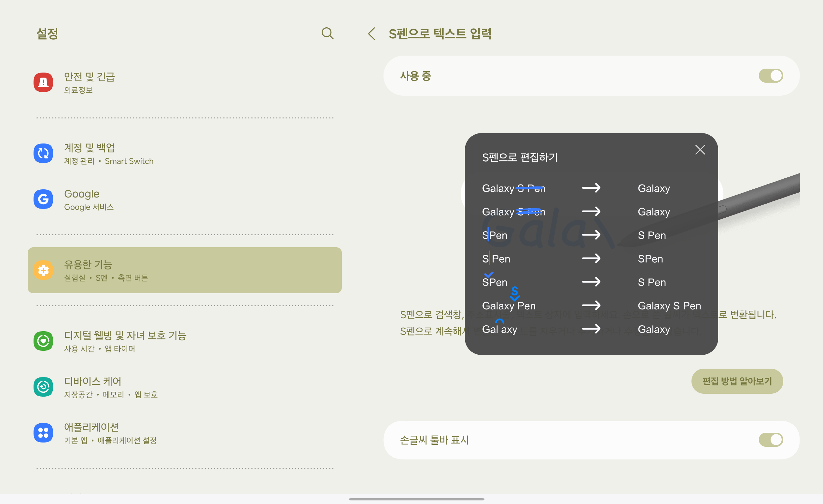The image size is (823, 504).
Task: Tap the red 안전 및 긴급 icon
Action: pyautogui.click(x=43, y=82)
